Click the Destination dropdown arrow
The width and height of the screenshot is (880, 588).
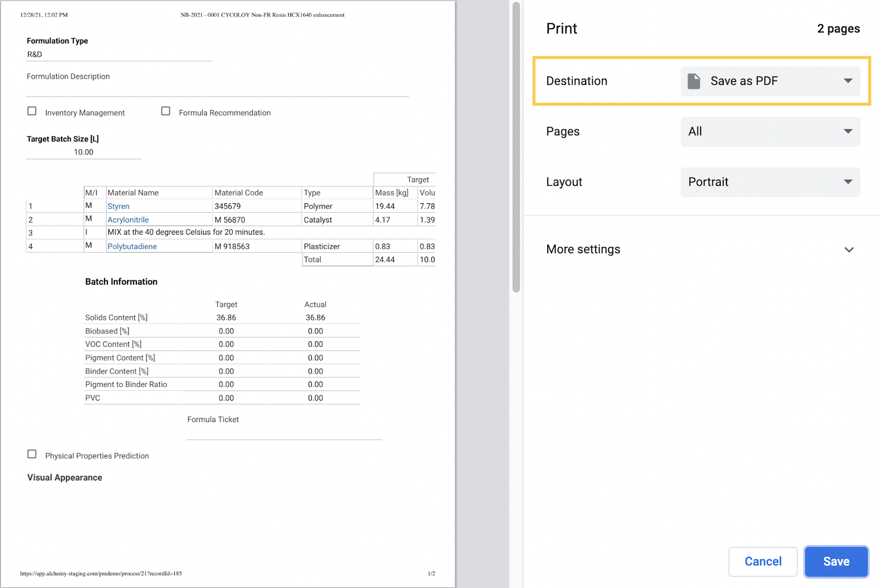tap(848, 81)
